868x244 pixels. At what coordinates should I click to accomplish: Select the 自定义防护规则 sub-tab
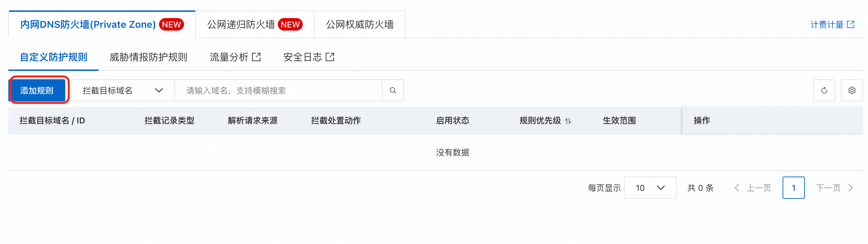pyautogui.click(x=53, y=57)
